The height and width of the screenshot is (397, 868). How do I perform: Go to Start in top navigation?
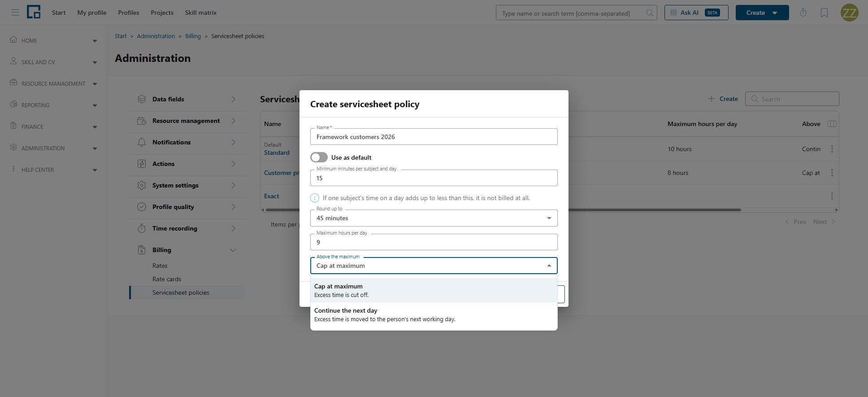tap(59, 13)
